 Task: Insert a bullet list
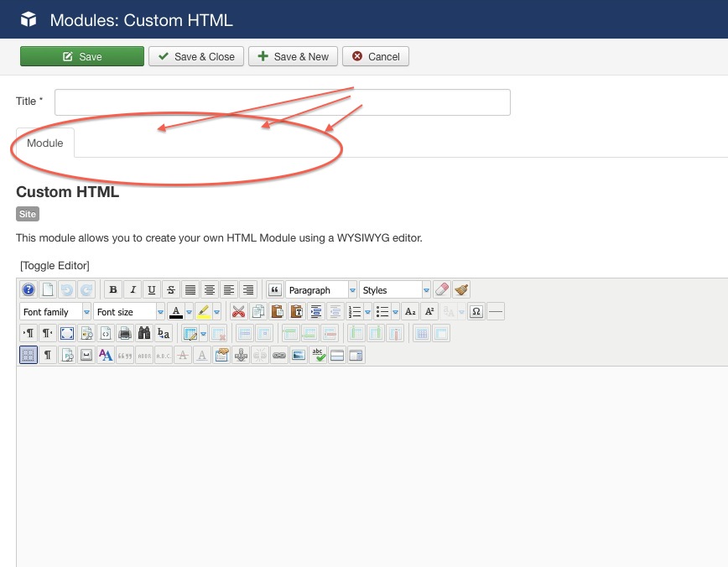click(x=382, y=311)
